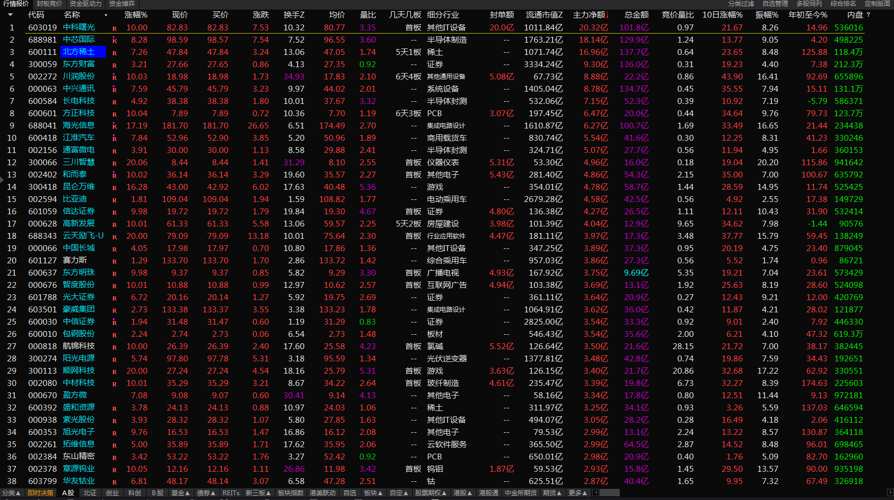Click the left arrow of bottom scrollbar
This screenshot has height=500, width=894.
click(x=595, y=493)
